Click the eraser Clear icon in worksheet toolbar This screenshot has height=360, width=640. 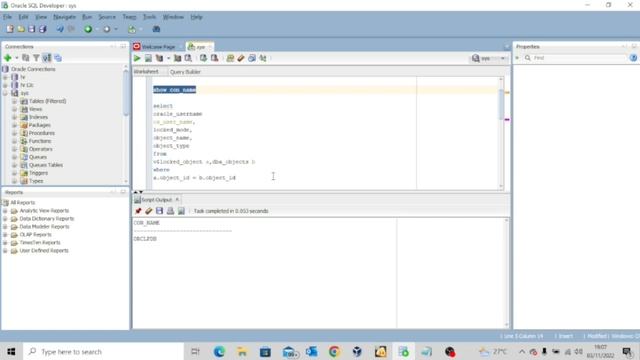pyautogui.click(x=241, y=58)
